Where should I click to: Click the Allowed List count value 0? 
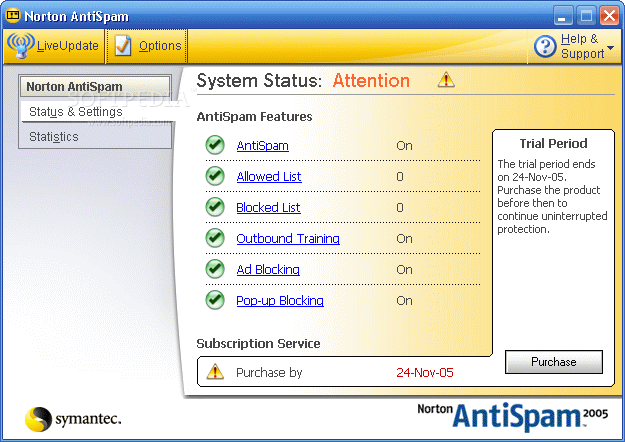point(400,177)
